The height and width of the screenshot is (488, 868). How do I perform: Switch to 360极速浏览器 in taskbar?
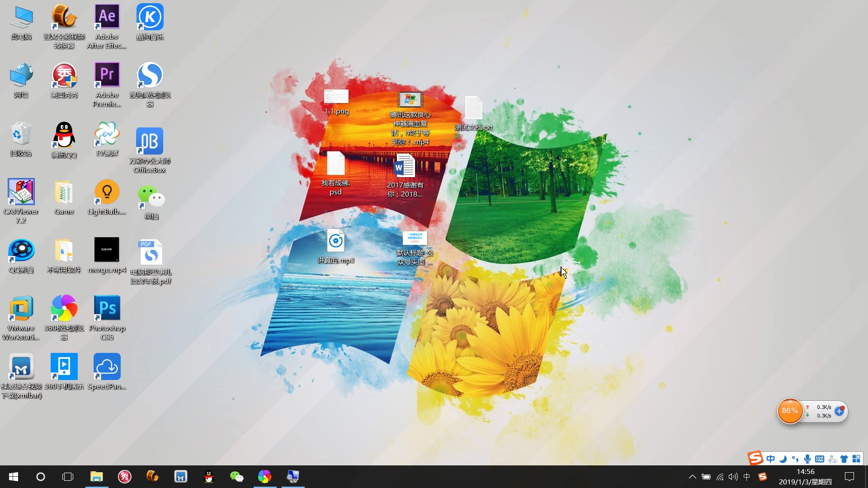pyautogui.click(x=264, y=477)
